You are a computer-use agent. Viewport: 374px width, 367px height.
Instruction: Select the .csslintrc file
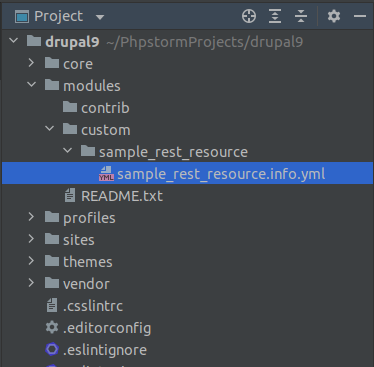point(187,305)
